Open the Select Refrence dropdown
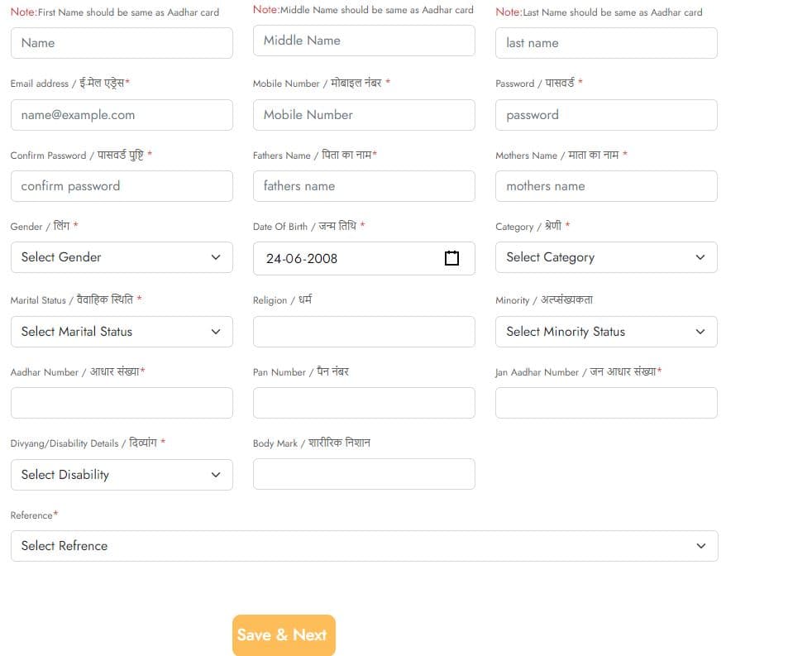The width and height of the screenshot is (812, 656). pos(364,546)
